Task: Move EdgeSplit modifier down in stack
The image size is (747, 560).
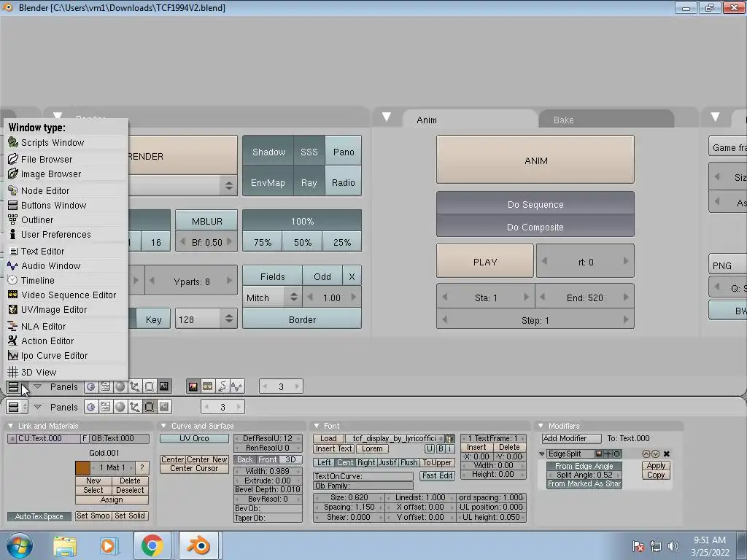Action: (x=656, y=454)
